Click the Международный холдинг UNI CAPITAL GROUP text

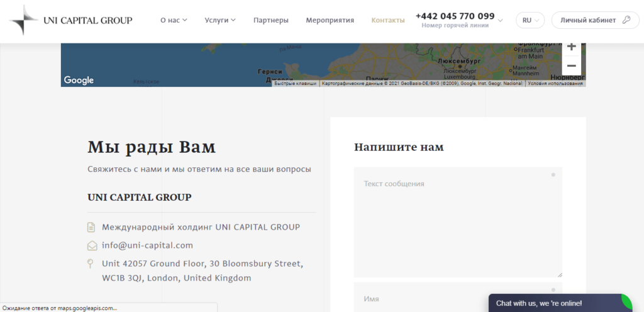(201, 227)
